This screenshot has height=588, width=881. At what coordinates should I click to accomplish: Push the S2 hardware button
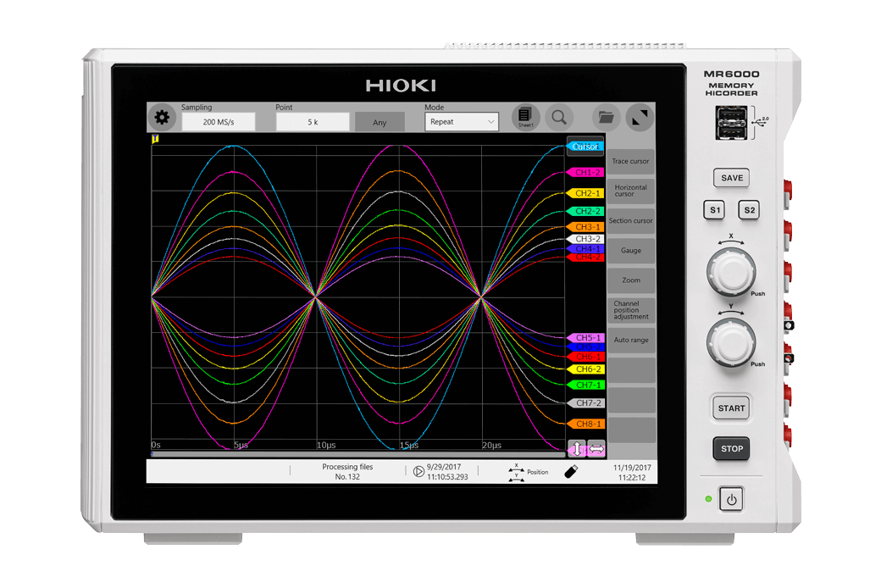749,209
